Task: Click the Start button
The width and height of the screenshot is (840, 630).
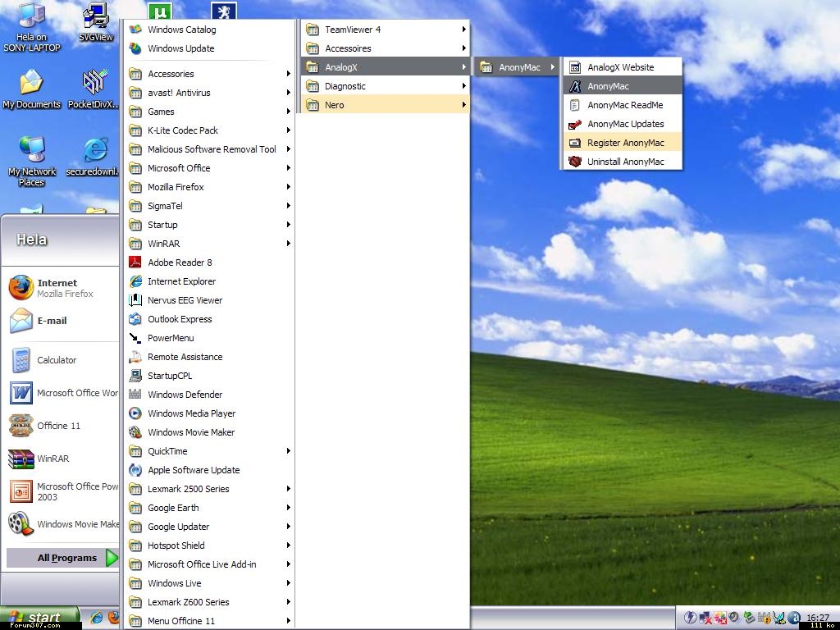Action: [x=39, y=618]
